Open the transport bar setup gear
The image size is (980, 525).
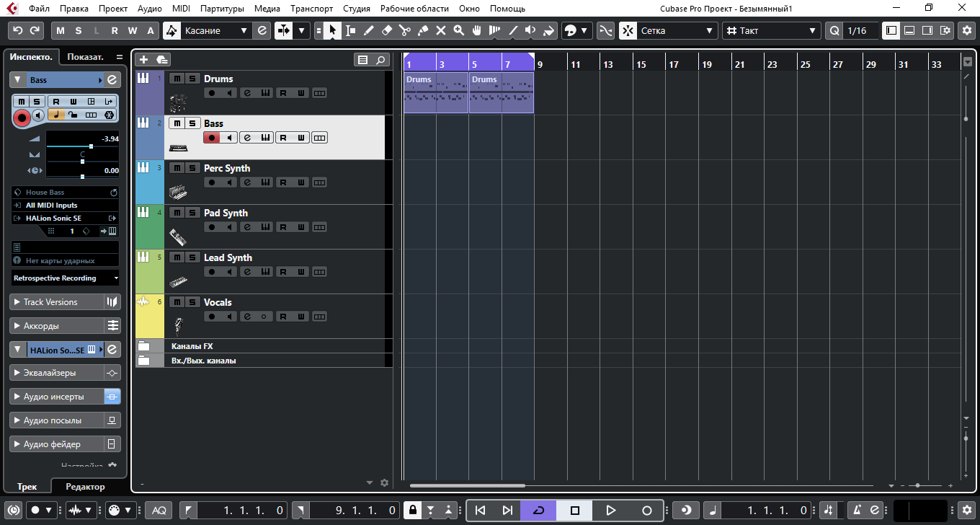[x=966, y=510]
